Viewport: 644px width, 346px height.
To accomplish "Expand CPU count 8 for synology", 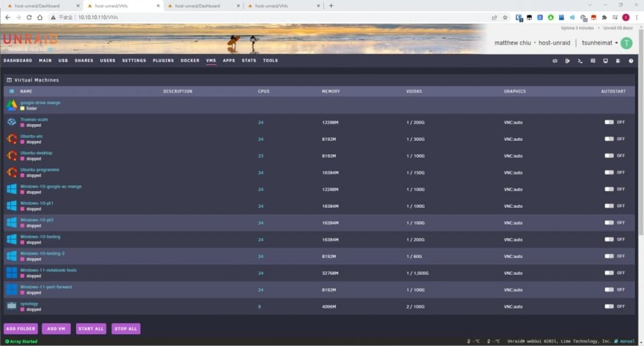I will coord(259,307).
